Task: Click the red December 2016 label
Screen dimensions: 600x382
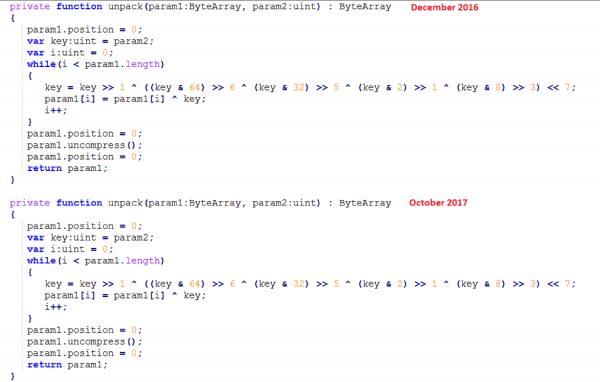Action: coord(444,7)
